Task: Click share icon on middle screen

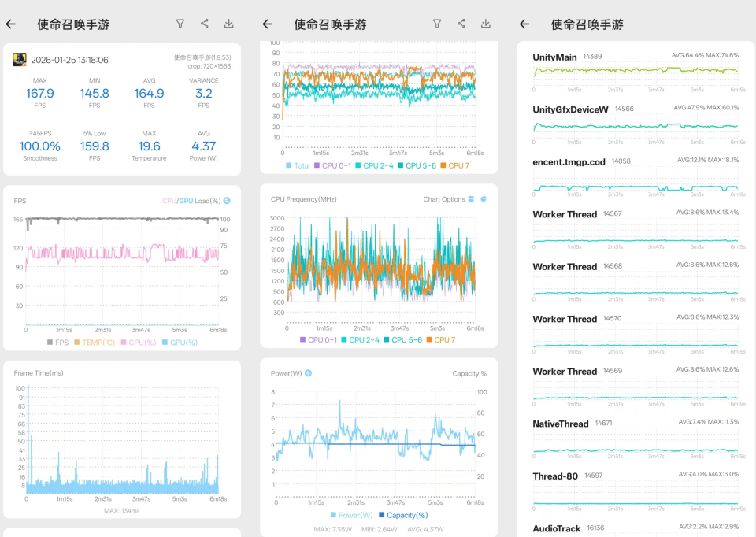Action: 461,24
